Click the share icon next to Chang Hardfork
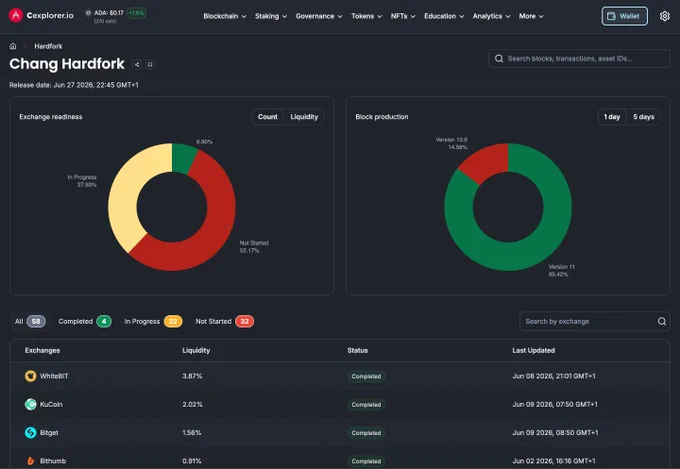 tap(137, 64)
